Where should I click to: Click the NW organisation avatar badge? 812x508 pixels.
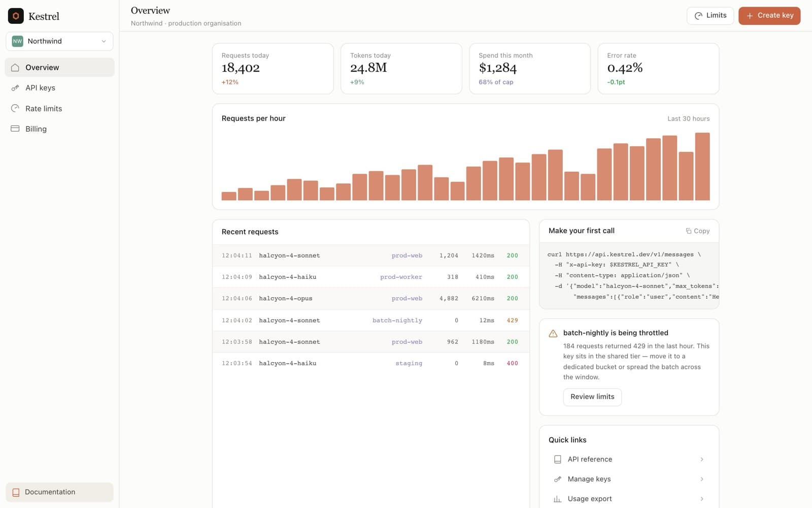pyautogui.click(x=18, y=41)
